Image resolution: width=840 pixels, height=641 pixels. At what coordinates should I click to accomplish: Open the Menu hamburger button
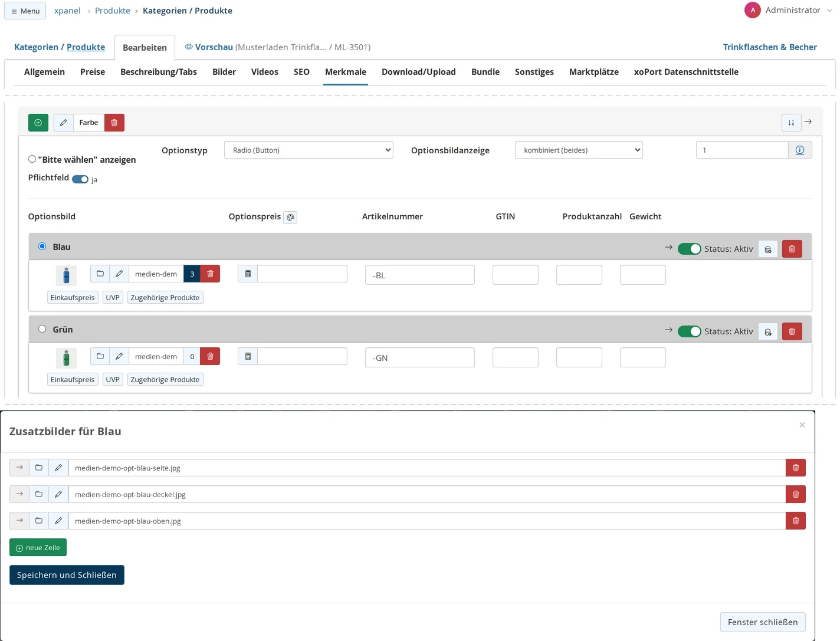pos(25,11)
